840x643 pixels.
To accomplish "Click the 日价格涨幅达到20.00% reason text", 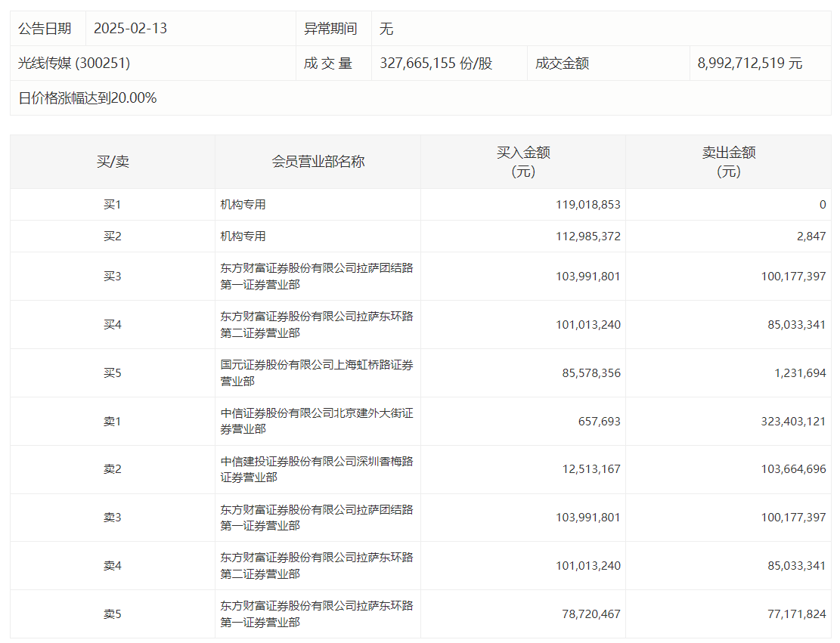I will coord(87,98).
